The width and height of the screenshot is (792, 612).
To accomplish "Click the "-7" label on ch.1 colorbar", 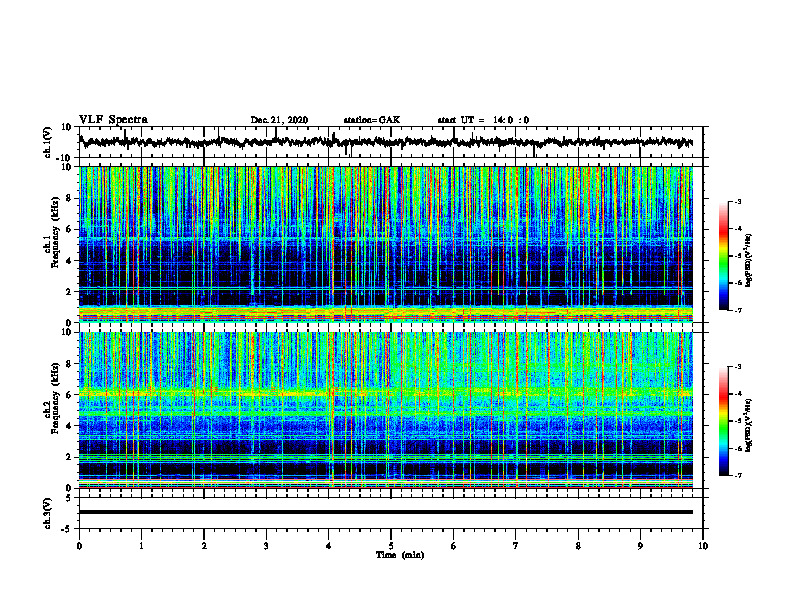I will (x=737, y=310).
